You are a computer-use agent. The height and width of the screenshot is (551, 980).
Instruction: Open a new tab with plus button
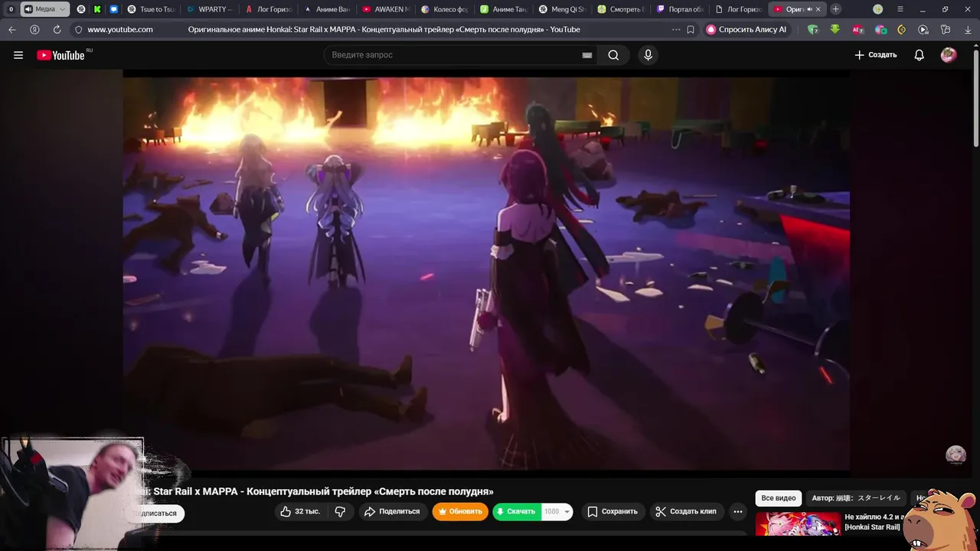tap(835, 9)
